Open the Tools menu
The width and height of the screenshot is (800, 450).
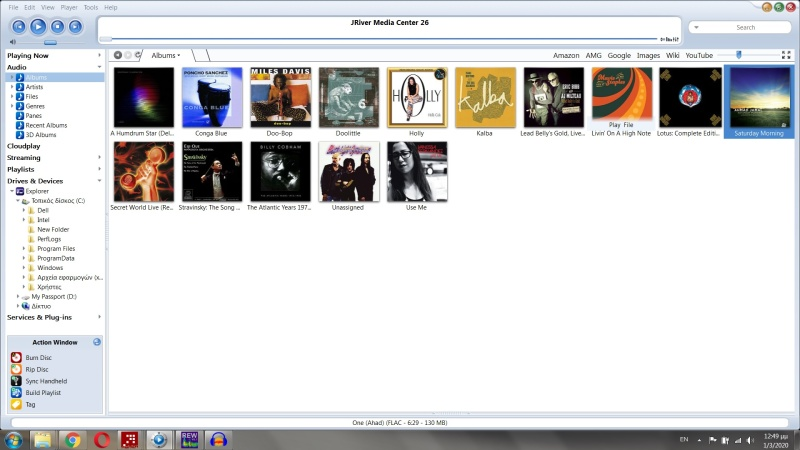(91, 7)
